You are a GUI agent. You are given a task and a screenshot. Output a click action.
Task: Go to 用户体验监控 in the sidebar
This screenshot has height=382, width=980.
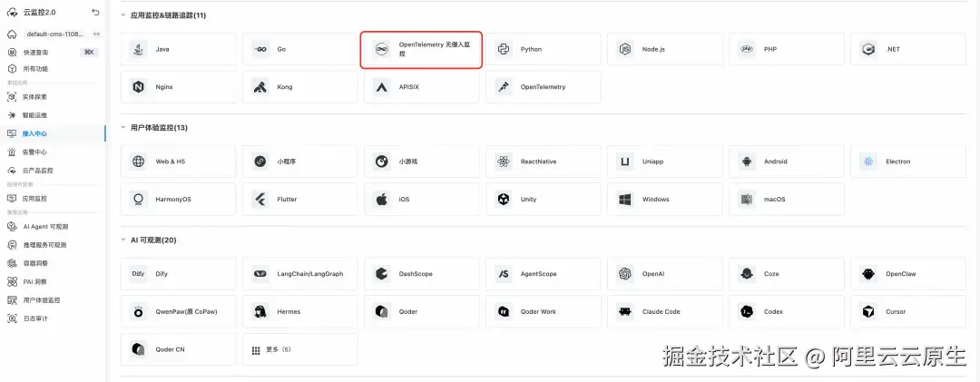pos(53,300)
